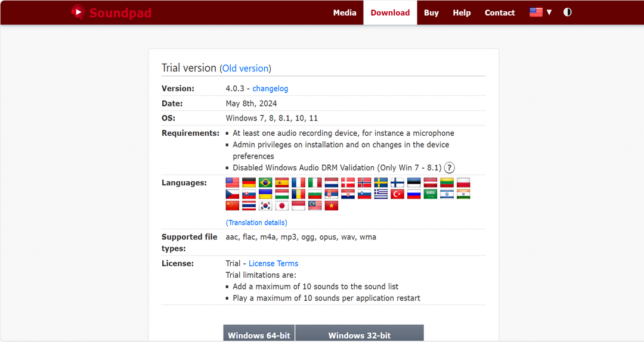Navigate to the Contact page

pyautogui.click(x=500, y=13)
